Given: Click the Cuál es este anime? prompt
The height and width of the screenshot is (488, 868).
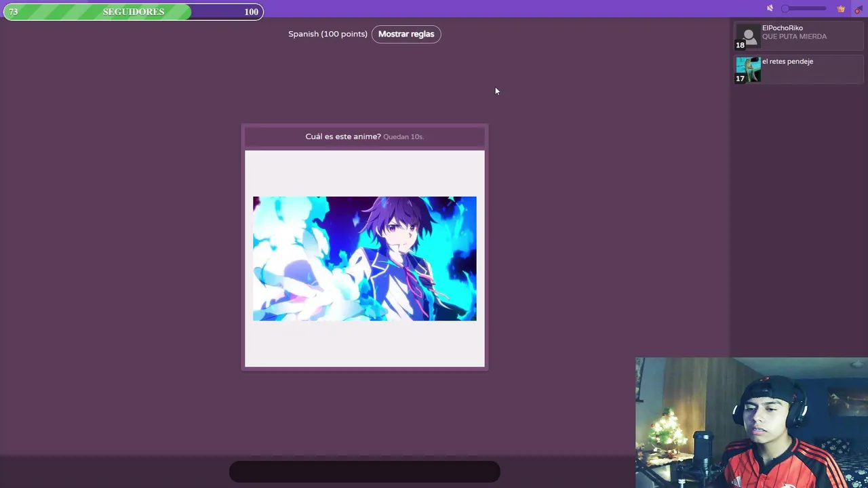Looking at the screenshot, I should (343, 137).
